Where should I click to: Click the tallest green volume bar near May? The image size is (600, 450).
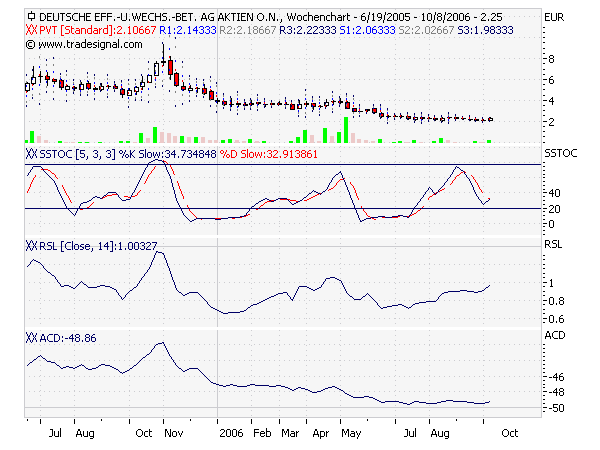[346, 130]
